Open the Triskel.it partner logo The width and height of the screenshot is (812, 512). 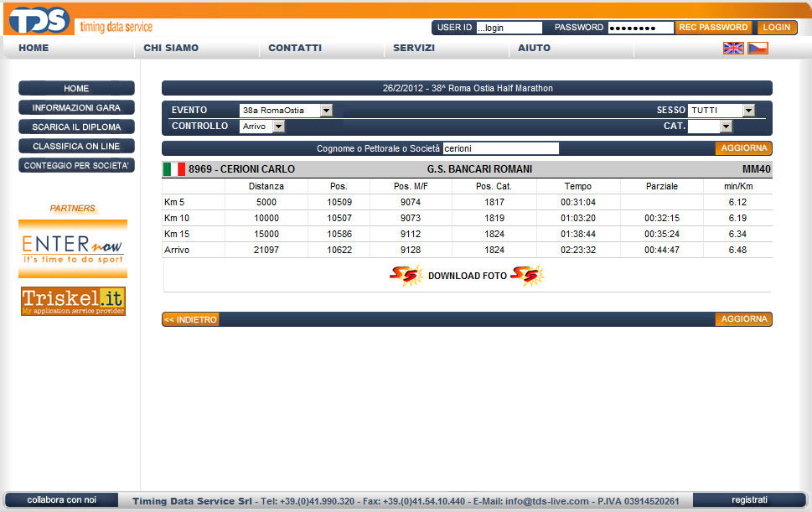(73, 301)
